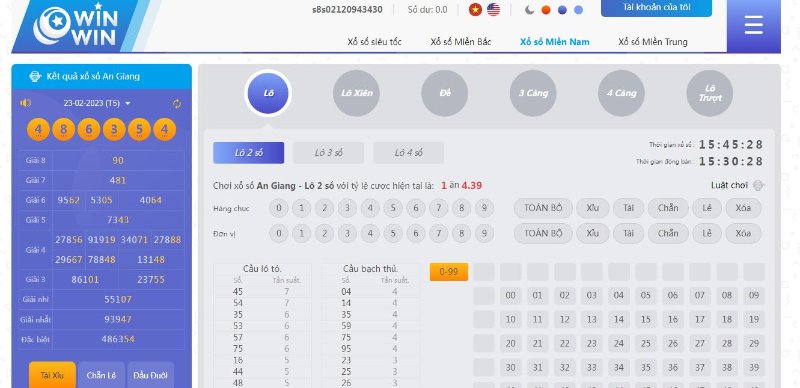Open the hamburger menu
This screenshot has width=800, height=388.
pos(754,25)
